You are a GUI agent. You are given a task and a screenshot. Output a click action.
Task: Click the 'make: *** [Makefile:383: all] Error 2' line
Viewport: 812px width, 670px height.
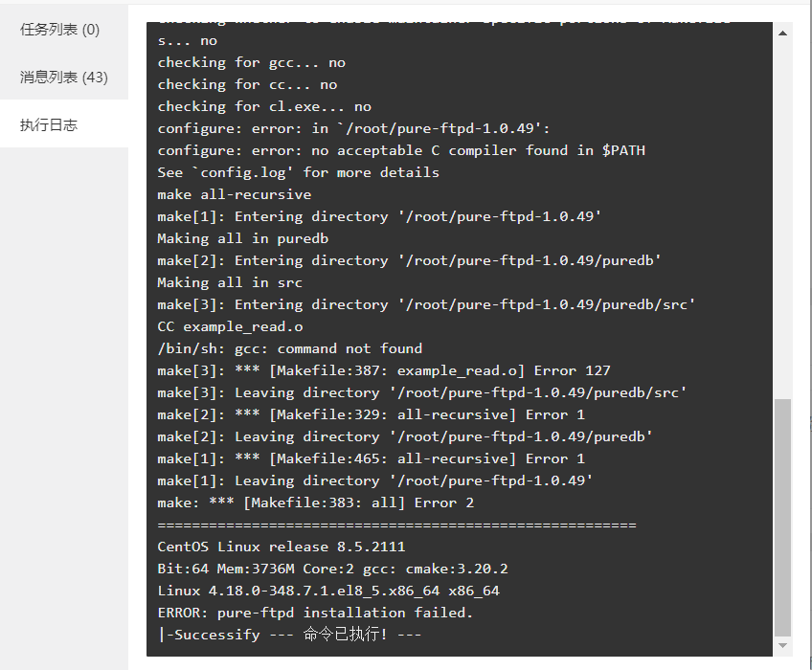pos(315,502)
